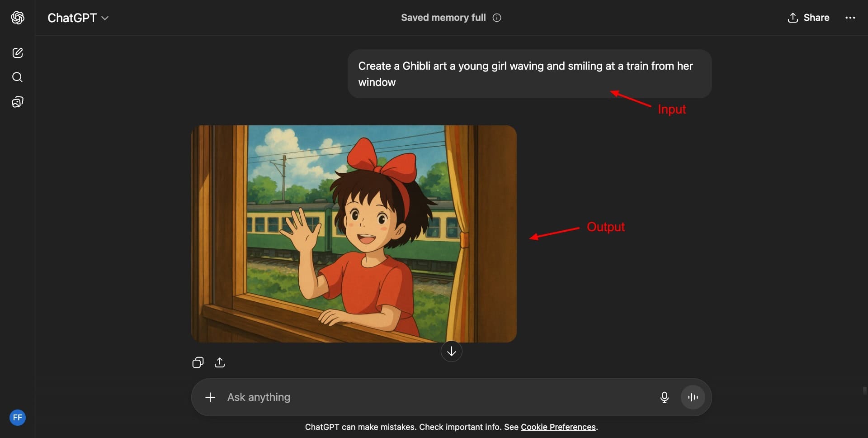Open the three-dot more options menu
This screenshot has height=438, width=868.
pyautogui.click(x=850, y=18)
